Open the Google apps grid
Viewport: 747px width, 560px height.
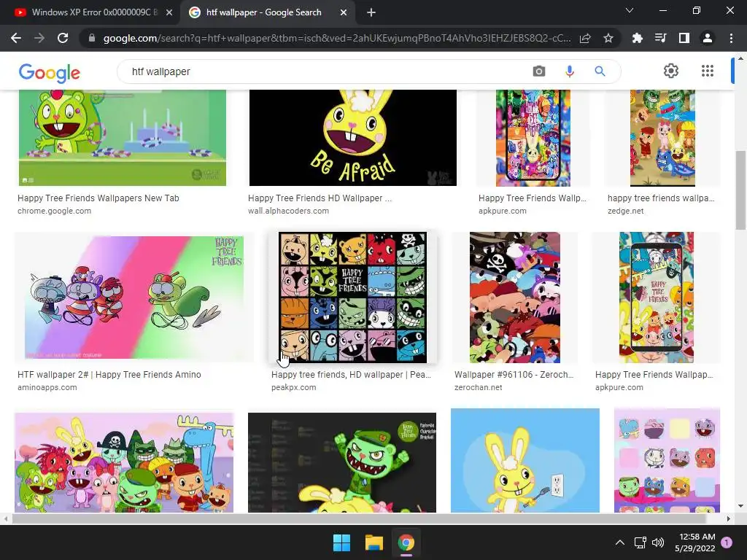(x=708, y=71)
